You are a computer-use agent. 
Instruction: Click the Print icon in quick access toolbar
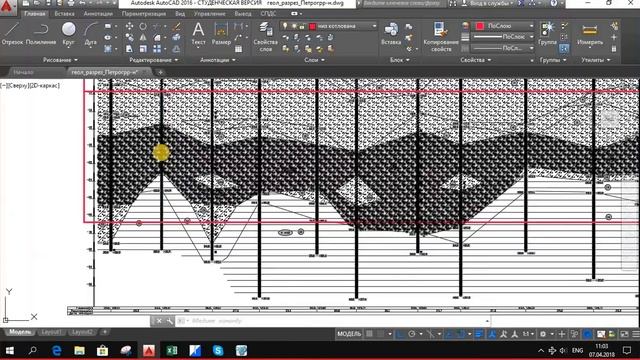pos(71,3)
